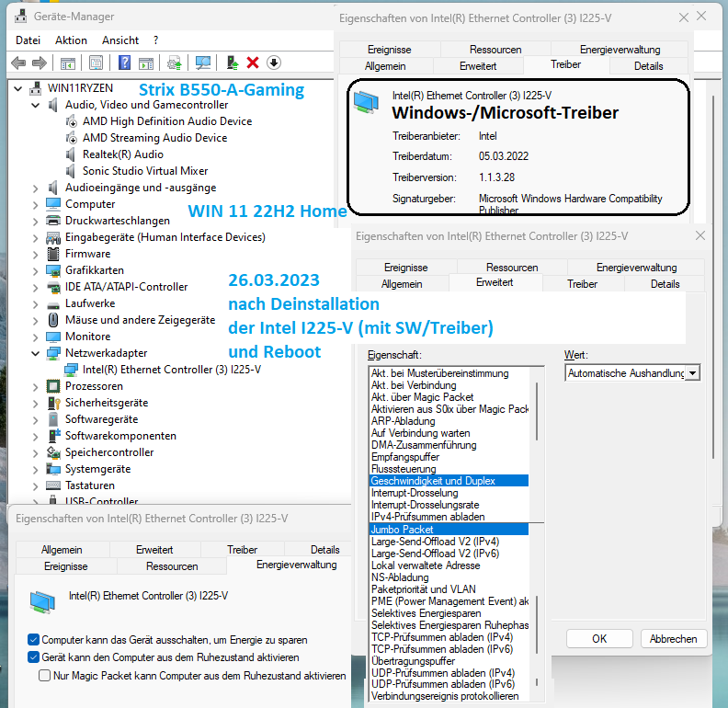This screenshot has width=728, height=708.
Task: Click the Back arrow toolbar icon
Action: click(x=18, y=63)
